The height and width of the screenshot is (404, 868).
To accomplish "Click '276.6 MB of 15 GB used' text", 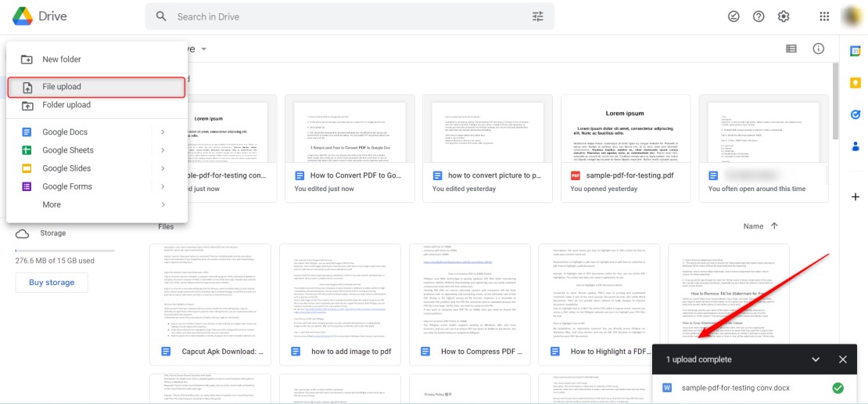I will click(x=55, y=261).
